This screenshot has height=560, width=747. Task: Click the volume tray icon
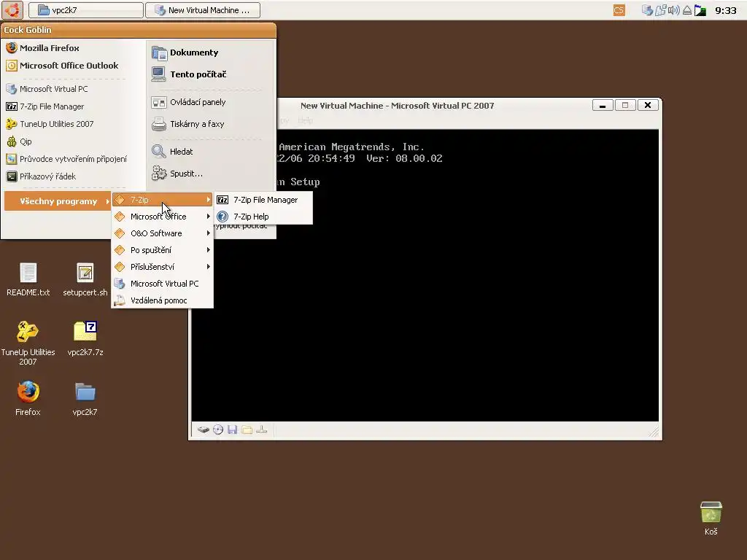click(673, 10)
